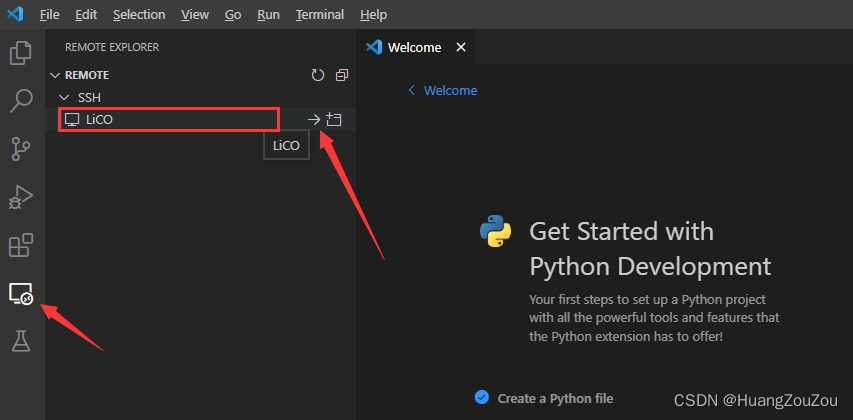The image size is (853, 420).
Task: Open the View menu
Action: (195, 15)
